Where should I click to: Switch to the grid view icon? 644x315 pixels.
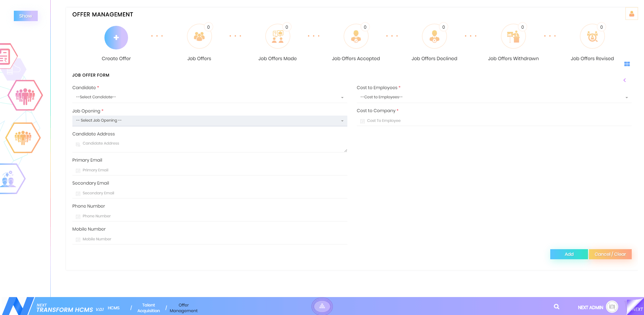(627, 64)
